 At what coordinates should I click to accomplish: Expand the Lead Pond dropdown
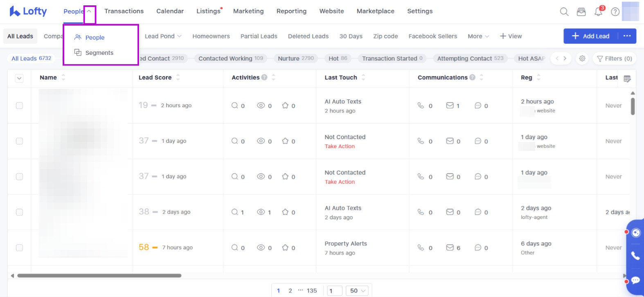pyautogui.click(x=163, y=36)
